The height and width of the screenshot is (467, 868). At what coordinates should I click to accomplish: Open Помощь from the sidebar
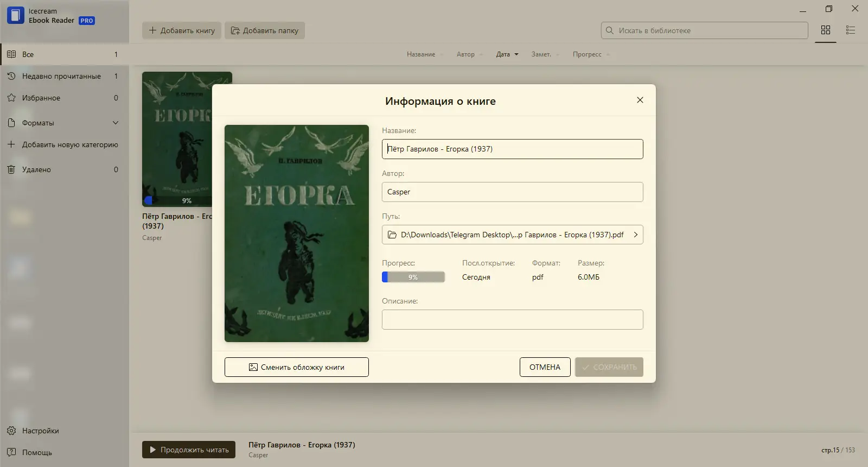(65, 452)
